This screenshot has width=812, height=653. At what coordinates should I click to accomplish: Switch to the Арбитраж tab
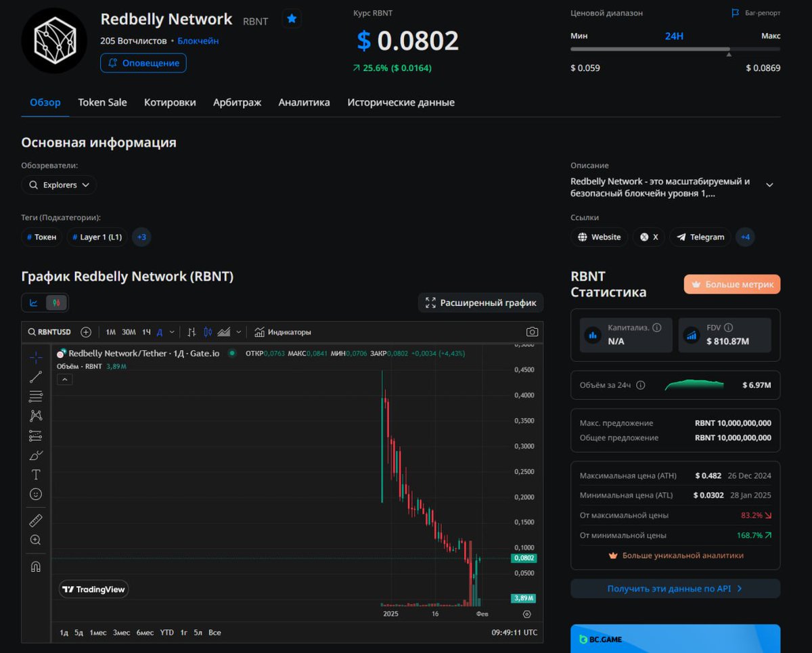coord(237,102)
